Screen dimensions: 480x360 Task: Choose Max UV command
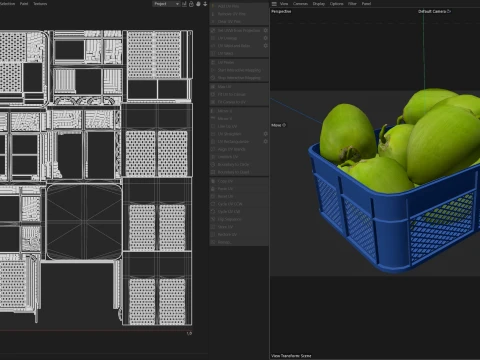239,87
